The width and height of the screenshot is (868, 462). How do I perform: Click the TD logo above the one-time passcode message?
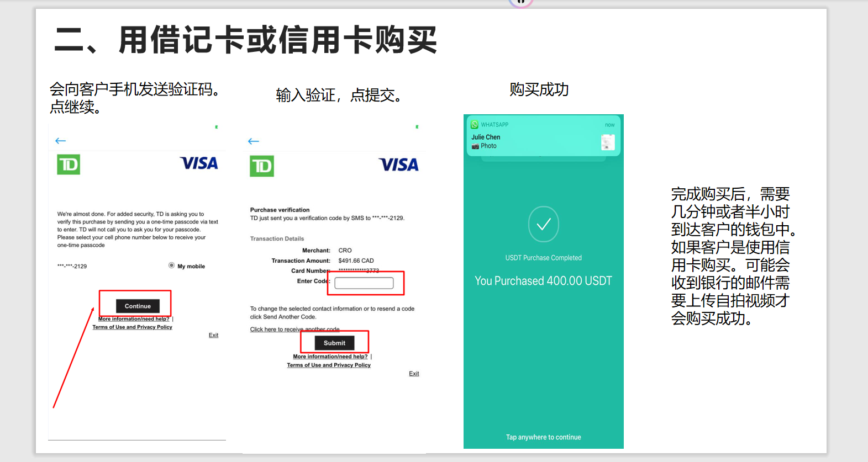tap(69, 164)
